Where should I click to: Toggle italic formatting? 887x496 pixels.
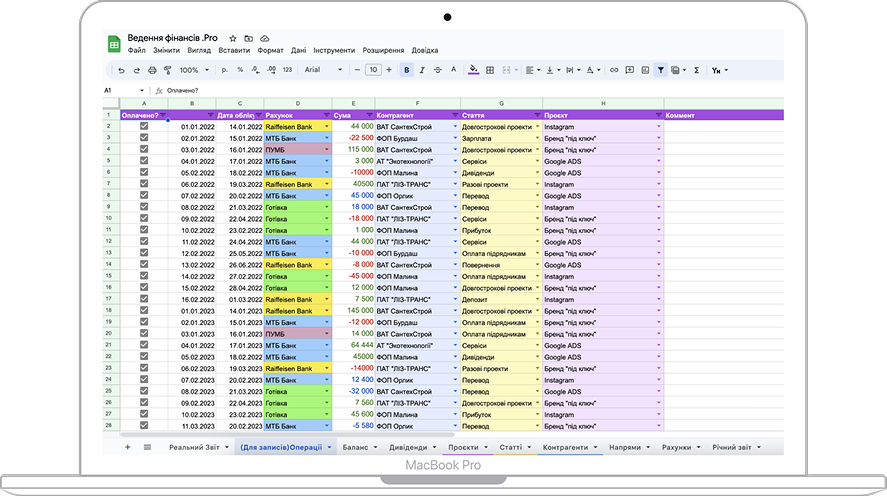(x=422, y=70)
